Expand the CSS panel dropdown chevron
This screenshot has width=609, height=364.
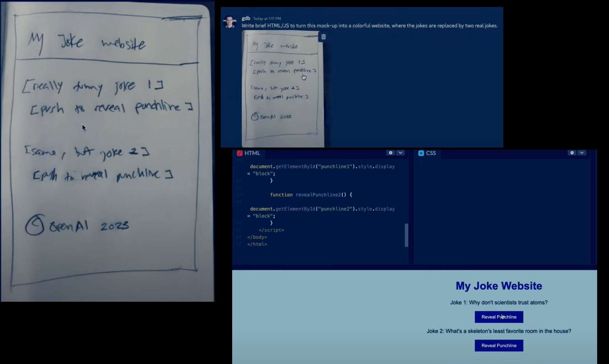pyautogui.click(x=582, y=153)
